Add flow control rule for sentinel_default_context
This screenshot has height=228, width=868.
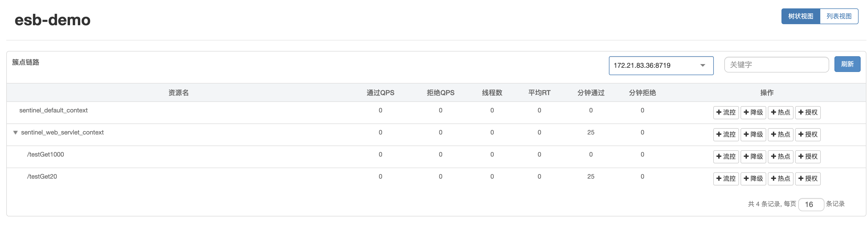726,112
